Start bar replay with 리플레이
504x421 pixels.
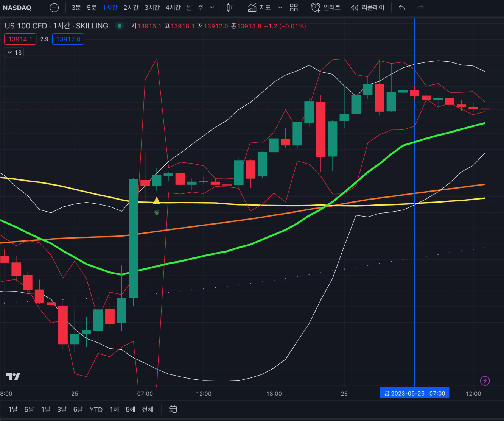point(367,8)
